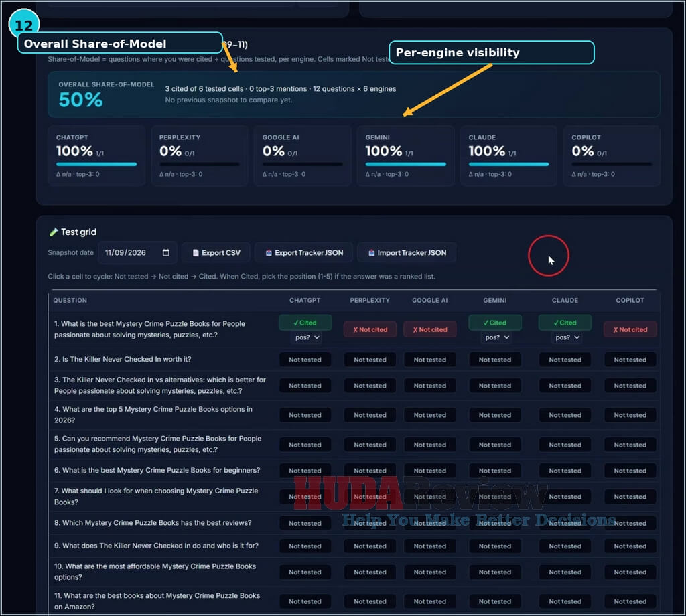Image resolution: width=686 pixels, height=616 pixels.
Task: Click the 50% overall share-of-model value
Action: [x=80, y=100]
